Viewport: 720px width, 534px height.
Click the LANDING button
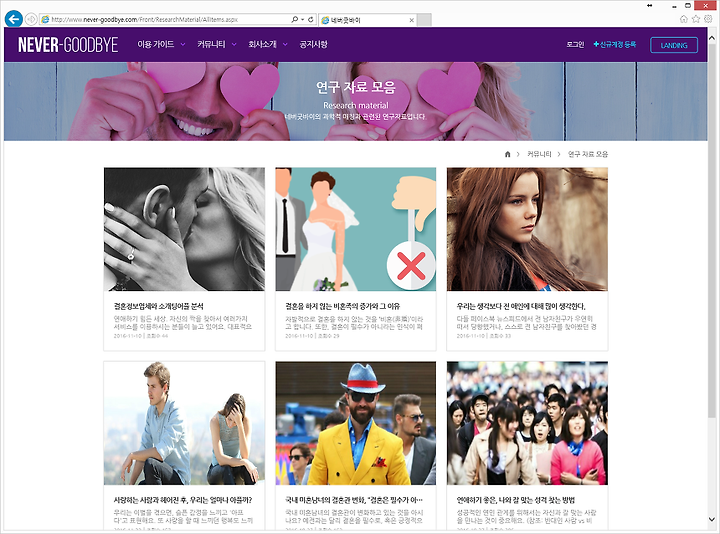pos(674,45)
